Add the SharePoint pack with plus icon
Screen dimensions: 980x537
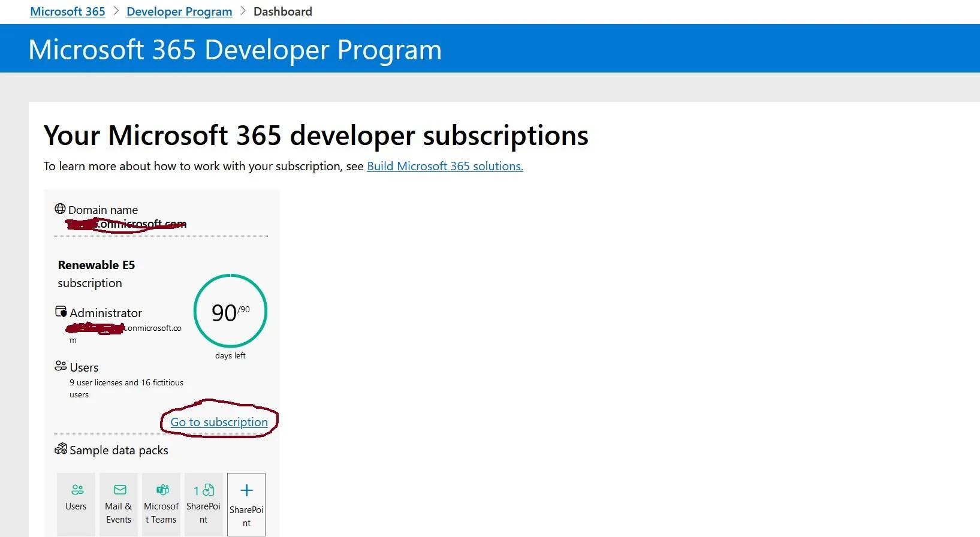click(246, 504)
